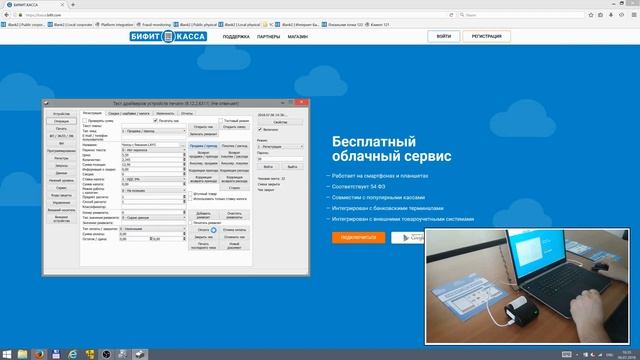Viewport: 640px width, 360px height.
Task: Click the Google Play download button
Action: point(408,238)
